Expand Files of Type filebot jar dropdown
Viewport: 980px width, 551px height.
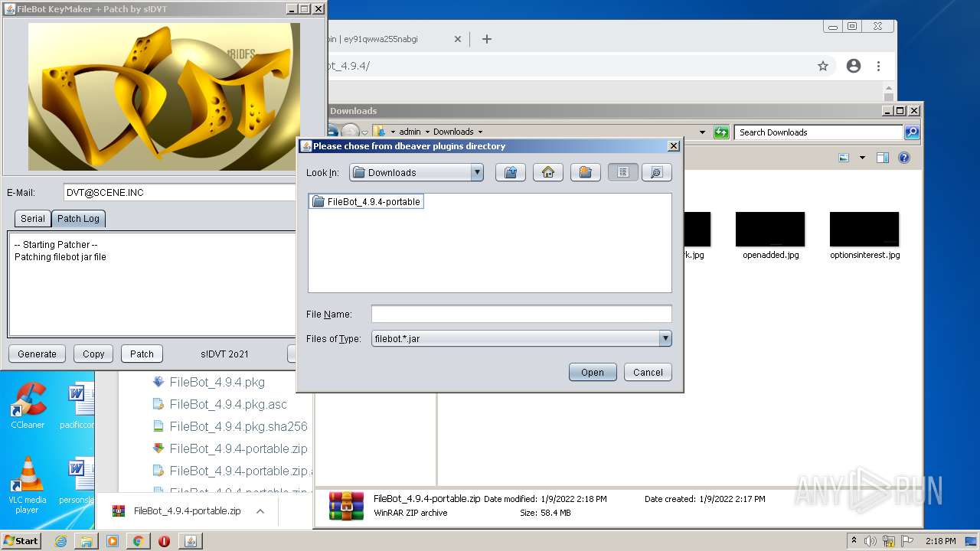(665, 338)
